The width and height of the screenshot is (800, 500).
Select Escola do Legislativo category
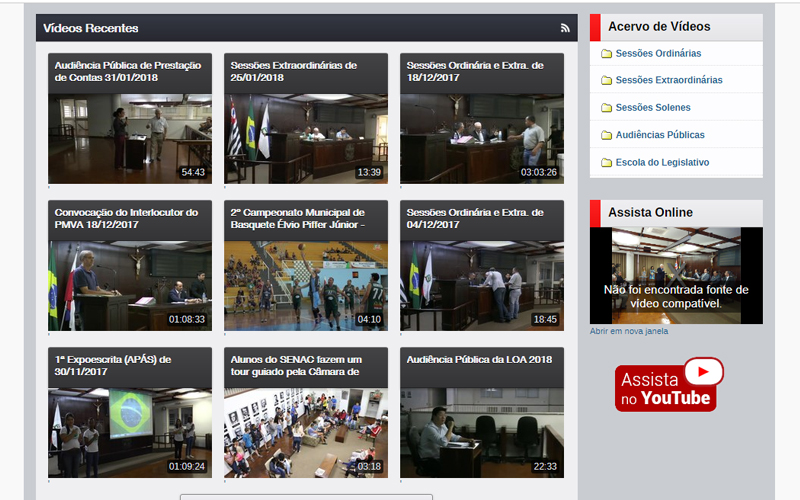pyautogui.click(x=662, y=162)
